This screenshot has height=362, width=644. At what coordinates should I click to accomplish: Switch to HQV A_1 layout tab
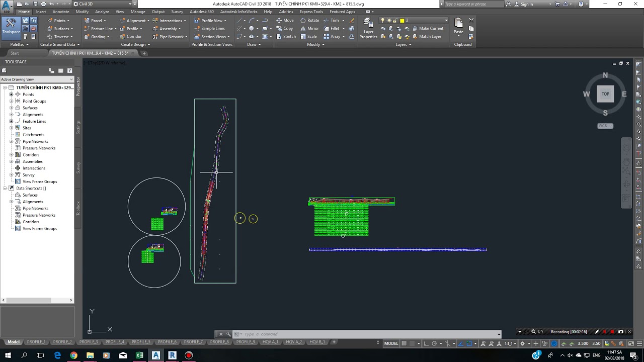click(x=270, y=342)
